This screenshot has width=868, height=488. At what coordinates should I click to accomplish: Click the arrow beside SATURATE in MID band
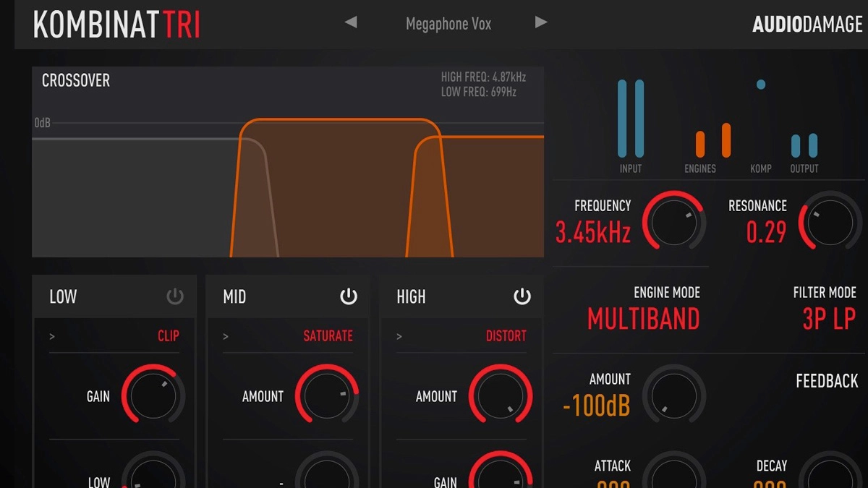[226, 336]
